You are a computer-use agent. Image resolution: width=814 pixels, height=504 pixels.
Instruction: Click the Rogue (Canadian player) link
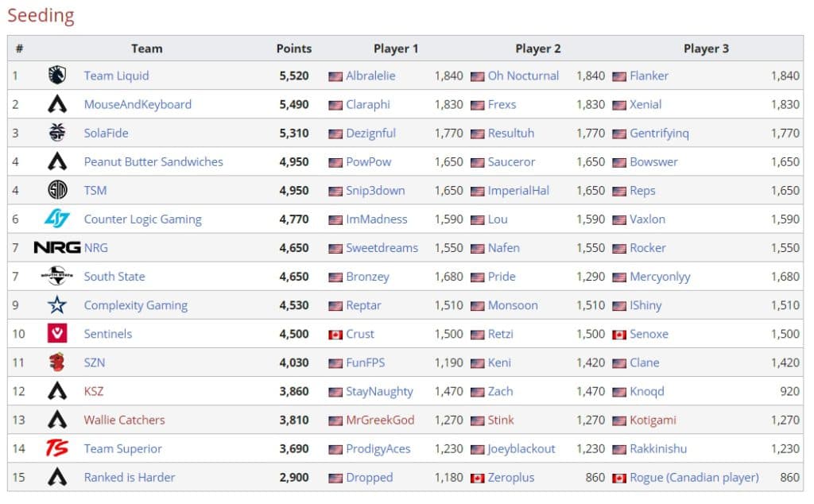[x=692, y=476]
